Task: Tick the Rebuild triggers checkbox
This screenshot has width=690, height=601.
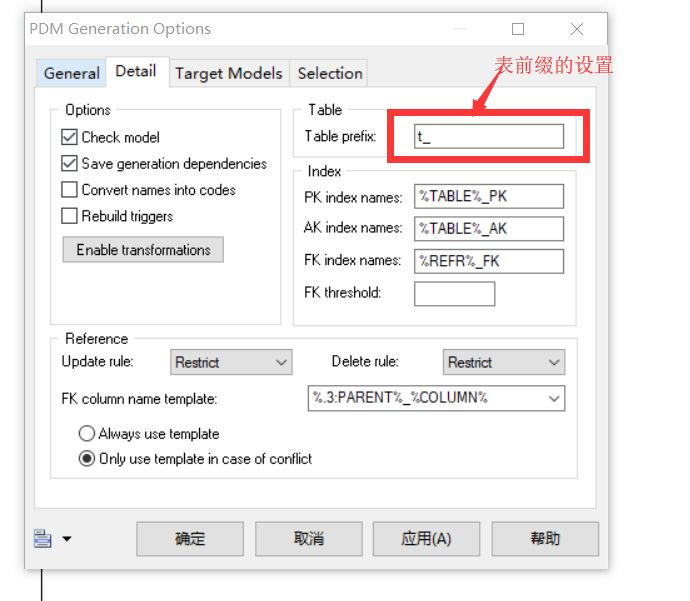Action: [x=70, y=216]
